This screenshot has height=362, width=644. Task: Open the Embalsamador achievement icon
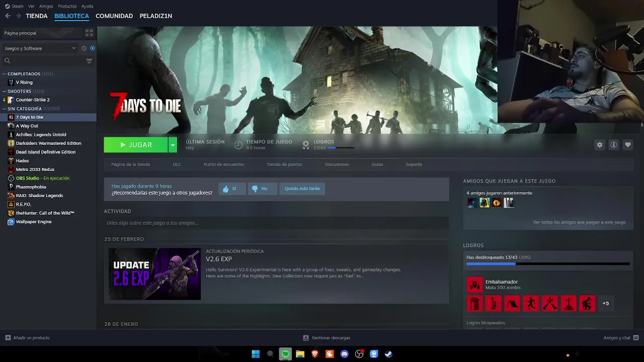pos(474,285)
